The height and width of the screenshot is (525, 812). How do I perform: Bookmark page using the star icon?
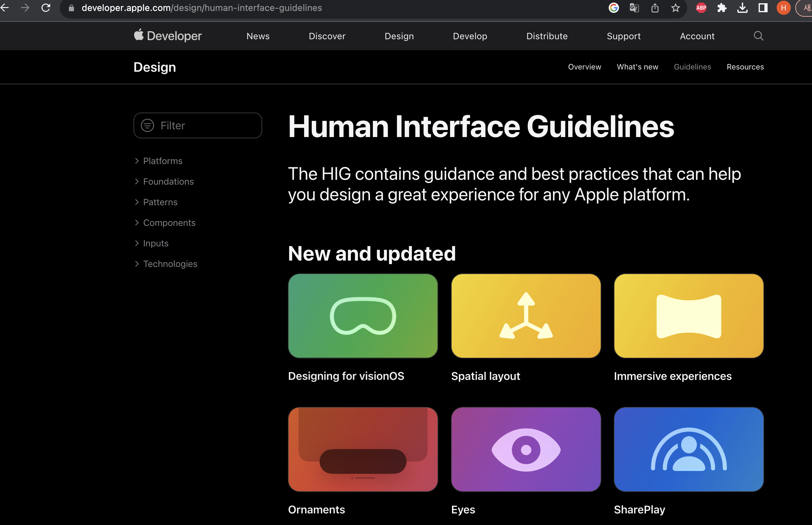(x=675, y=7)
